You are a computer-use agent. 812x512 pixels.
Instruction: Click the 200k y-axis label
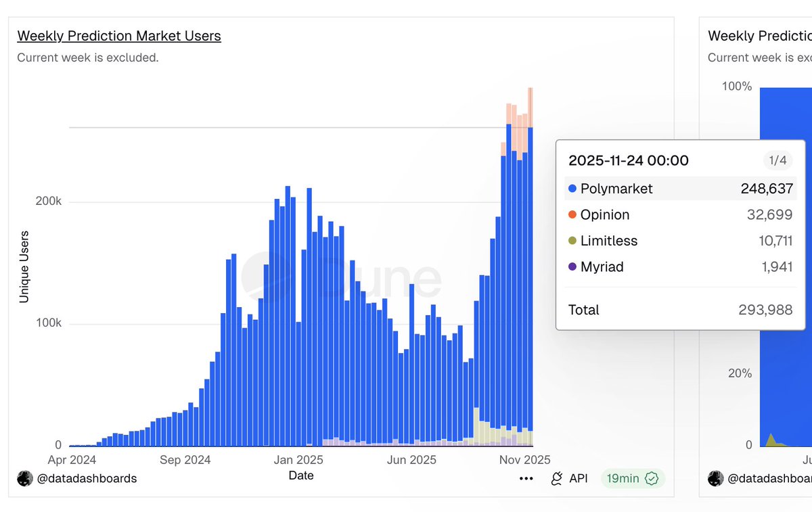point(50,202)
